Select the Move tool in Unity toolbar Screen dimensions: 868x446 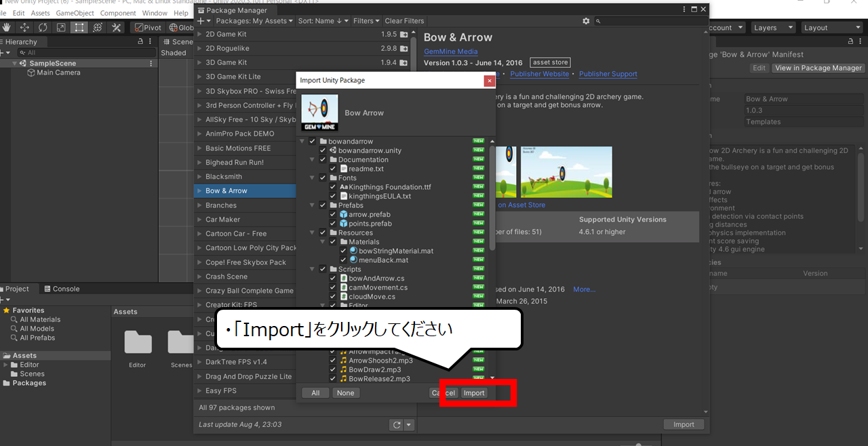point(25,27)
